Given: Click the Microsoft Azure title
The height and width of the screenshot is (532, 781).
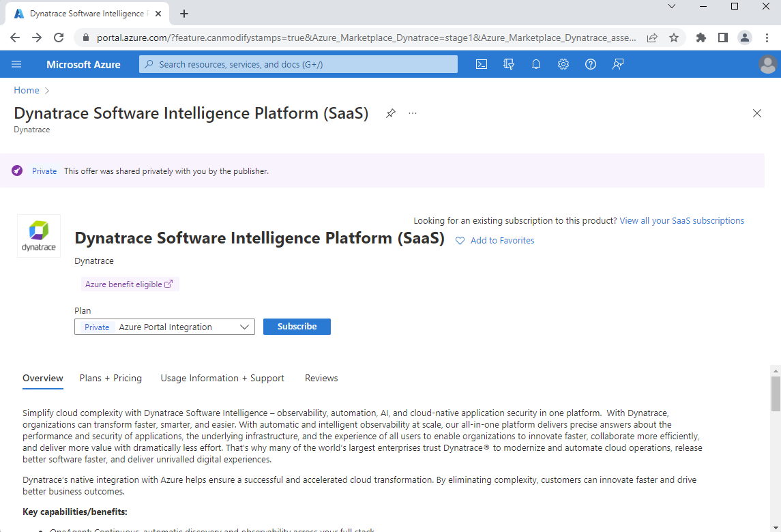Looking at the screenshot, I should click(83, 64).
